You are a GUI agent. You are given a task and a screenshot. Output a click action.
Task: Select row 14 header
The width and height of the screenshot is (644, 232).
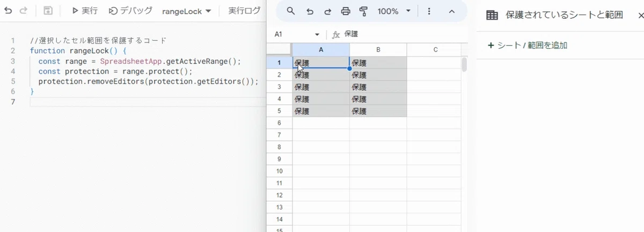(x=279, y=220)
